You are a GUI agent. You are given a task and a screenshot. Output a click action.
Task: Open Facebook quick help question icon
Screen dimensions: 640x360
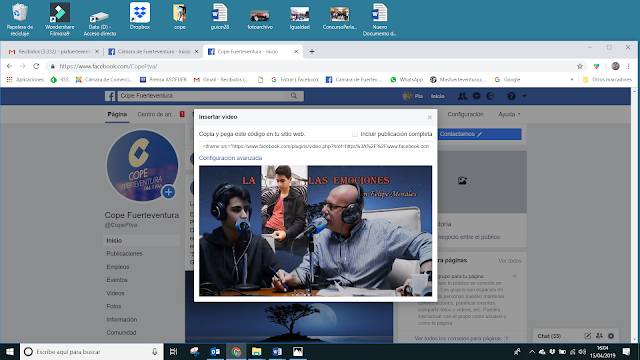[x=511, y=96]
